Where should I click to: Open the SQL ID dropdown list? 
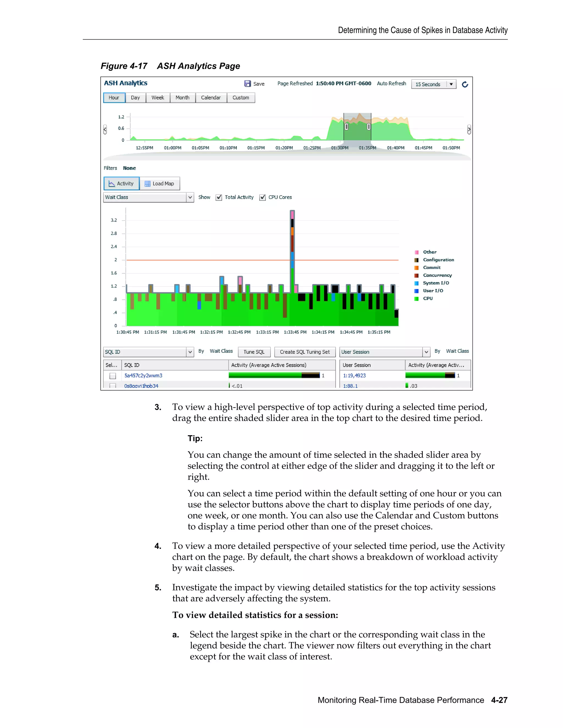tap(190, 352)
